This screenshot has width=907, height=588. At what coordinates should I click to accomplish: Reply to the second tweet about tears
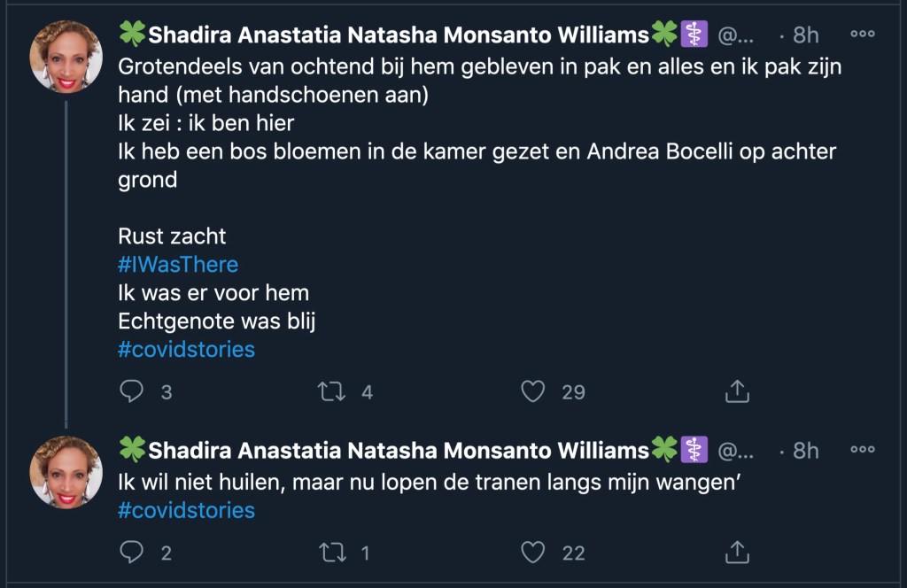coord(131,553)
